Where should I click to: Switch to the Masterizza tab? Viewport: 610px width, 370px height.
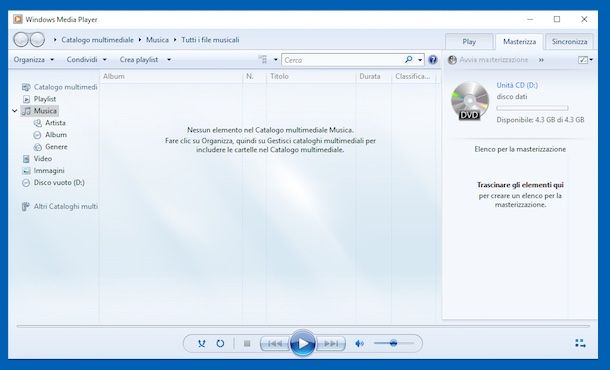pyautogui.click(x=519, y=42)
